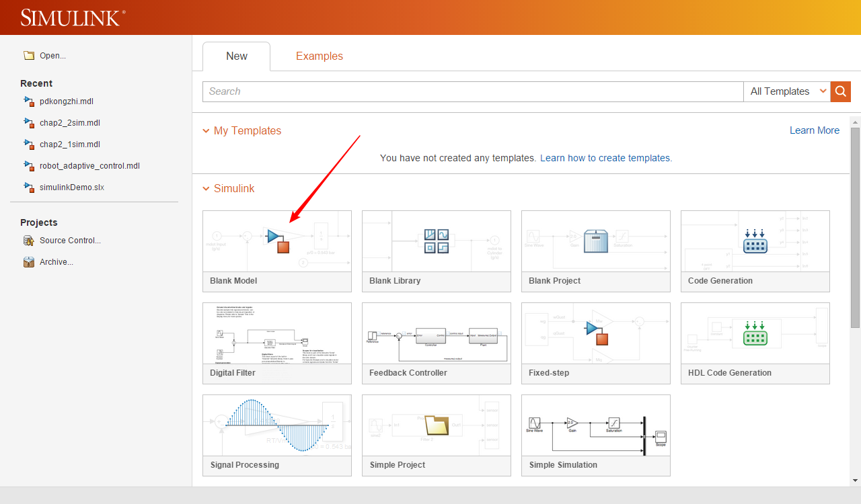Click the folder icon next to Open...

(28, 56)
